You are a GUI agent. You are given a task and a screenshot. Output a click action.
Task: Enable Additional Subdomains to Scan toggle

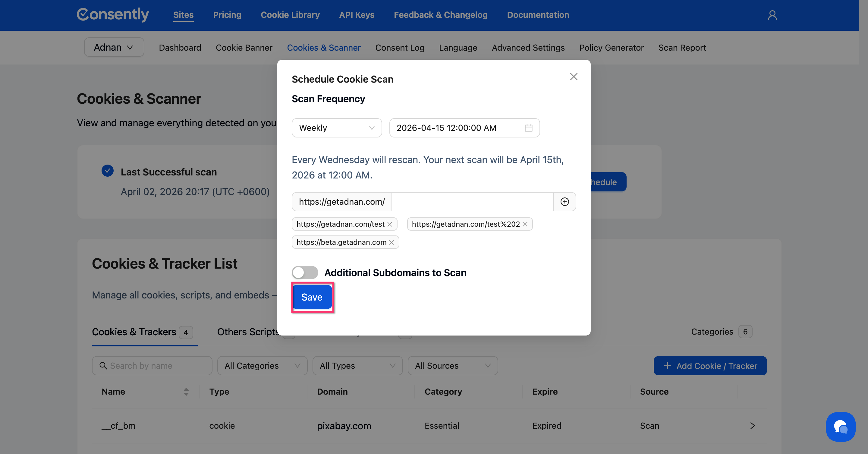pos(305,272)
